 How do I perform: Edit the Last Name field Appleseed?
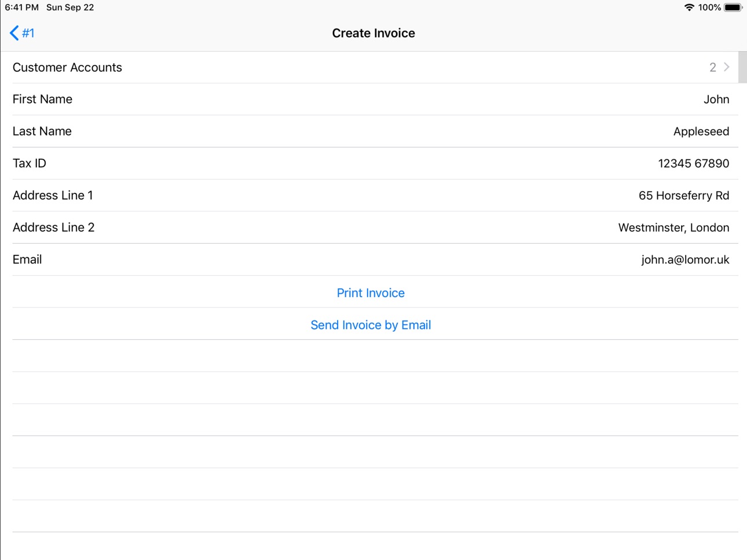[701, 131]
